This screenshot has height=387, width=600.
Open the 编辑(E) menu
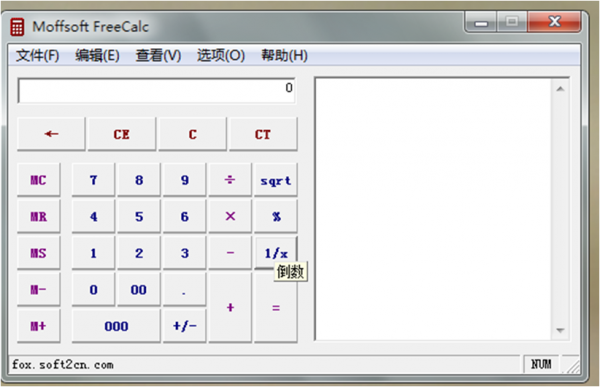(x=97, y=56)
